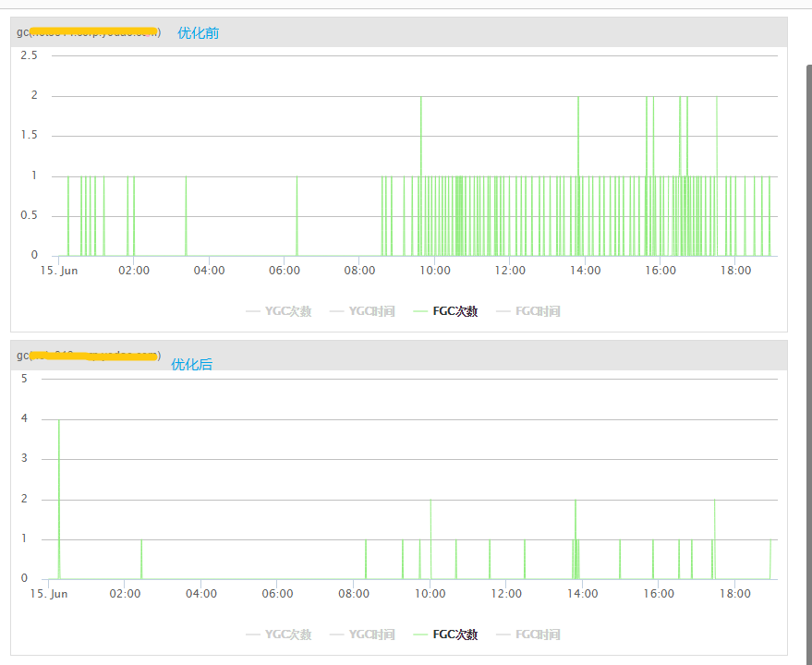Viewport: 812px width, 665px height.
Task: Click the 06:00 axis label in bottom chart
Action: point(277,594)
